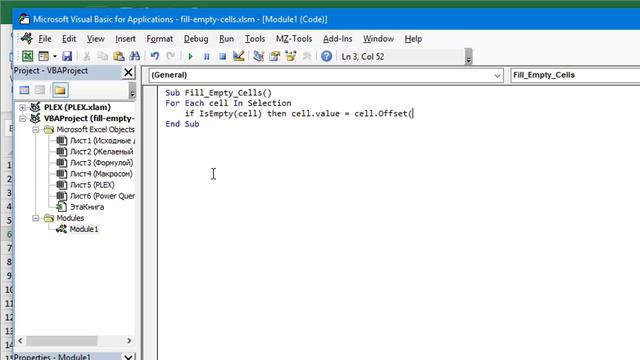Switch to Excel via View Microsoft Excel icon
The width and height of the screenshot is (640, 360).
27,56
